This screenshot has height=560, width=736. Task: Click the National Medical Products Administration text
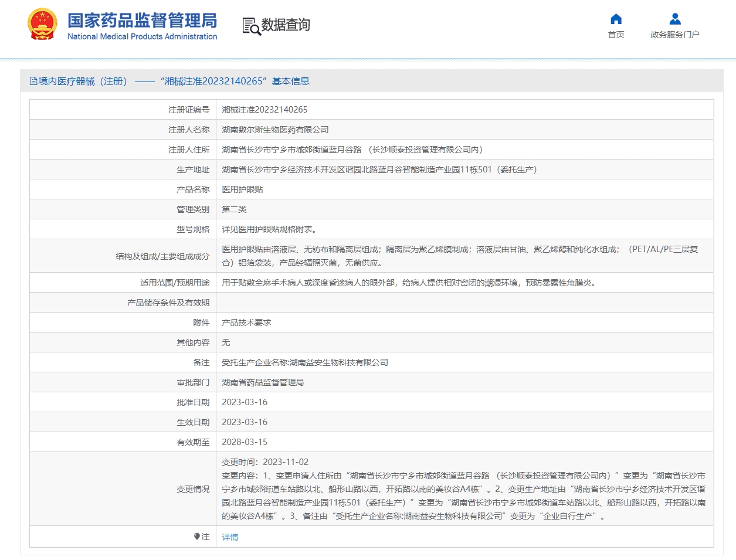click(x=143, y=37)
